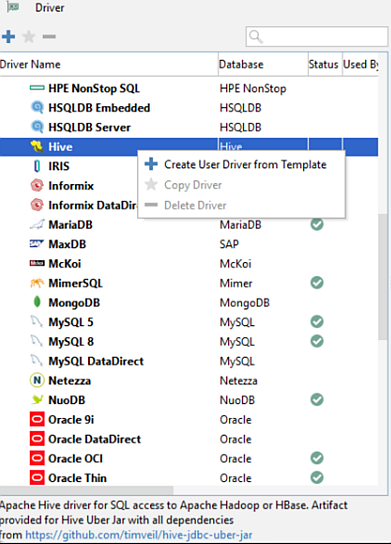The image size is (391, 544).
Task: Select the MySQL DataDirect driver name
Action: (x=96, y=361)
